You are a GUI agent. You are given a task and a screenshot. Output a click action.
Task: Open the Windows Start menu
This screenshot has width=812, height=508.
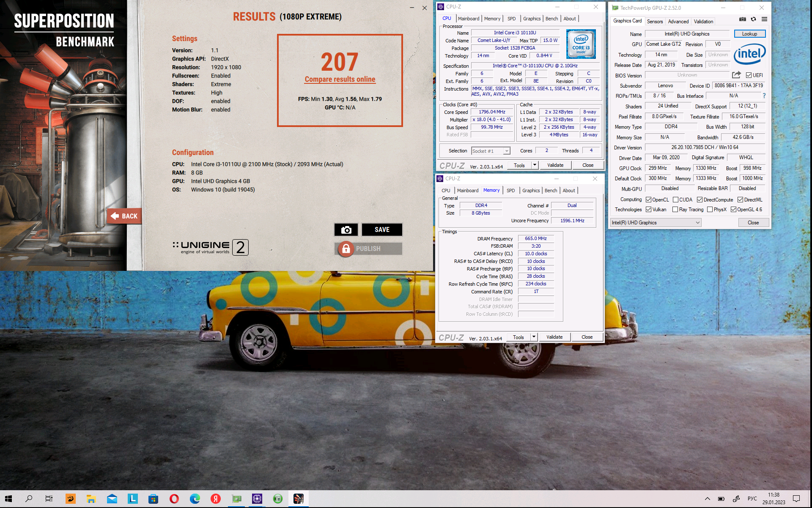click(x=8, y=499)
